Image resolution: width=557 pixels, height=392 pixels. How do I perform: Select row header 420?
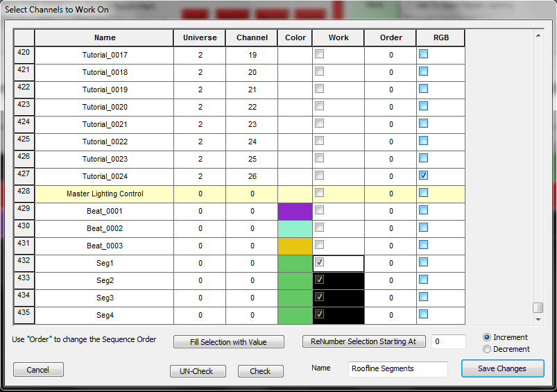tap(24, 55)
